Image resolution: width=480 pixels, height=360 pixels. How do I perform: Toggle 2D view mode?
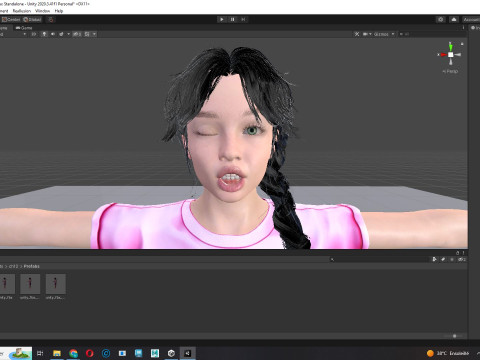pos(34,34)
